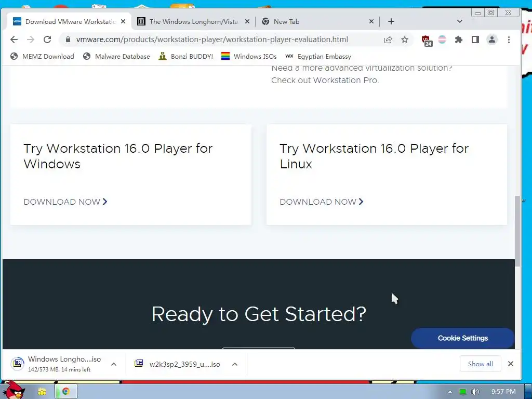Screen dimensions: 532x399
Task: Open the Windows ISOs bookmark
Action: 249,56
